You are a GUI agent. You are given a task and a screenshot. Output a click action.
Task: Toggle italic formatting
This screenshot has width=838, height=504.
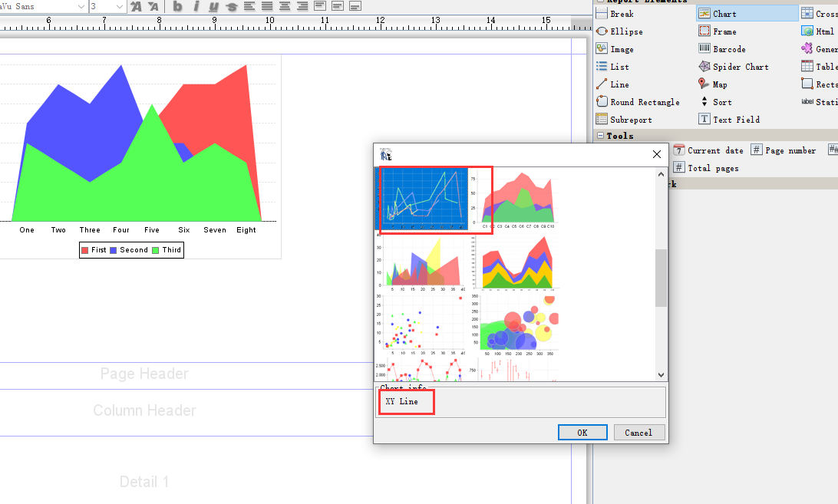tap(196, 6)
